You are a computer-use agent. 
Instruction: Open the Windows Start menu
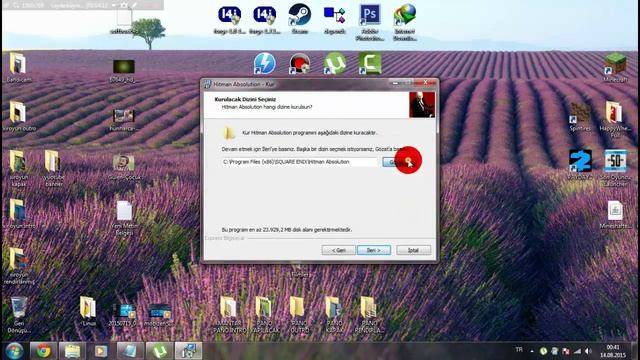[x=14, y=351]
